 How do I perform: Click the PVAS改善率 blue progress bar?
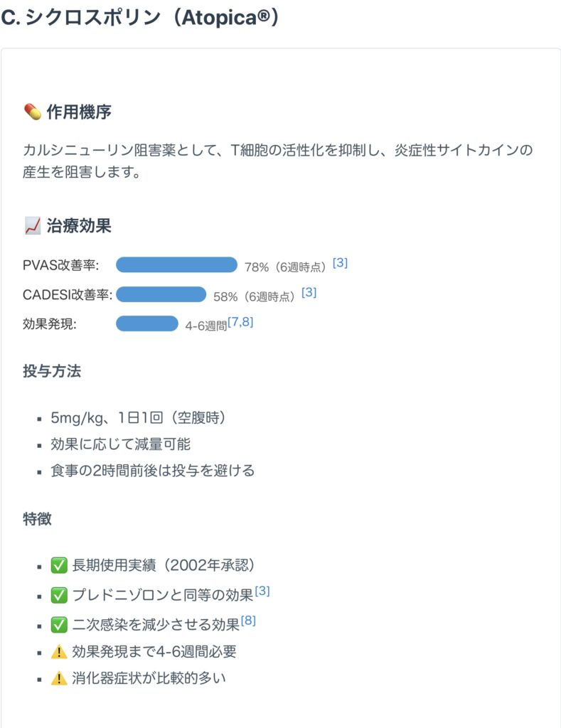[x=176, y=264]
